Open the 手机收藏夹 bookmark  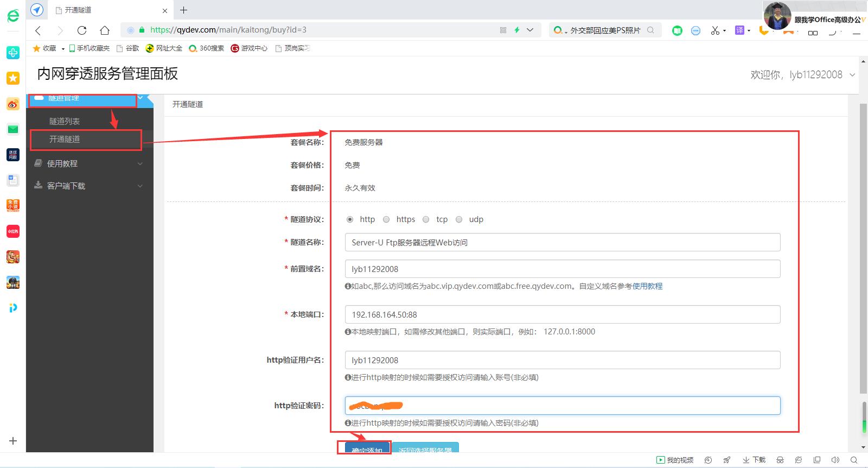coord(90,48)
